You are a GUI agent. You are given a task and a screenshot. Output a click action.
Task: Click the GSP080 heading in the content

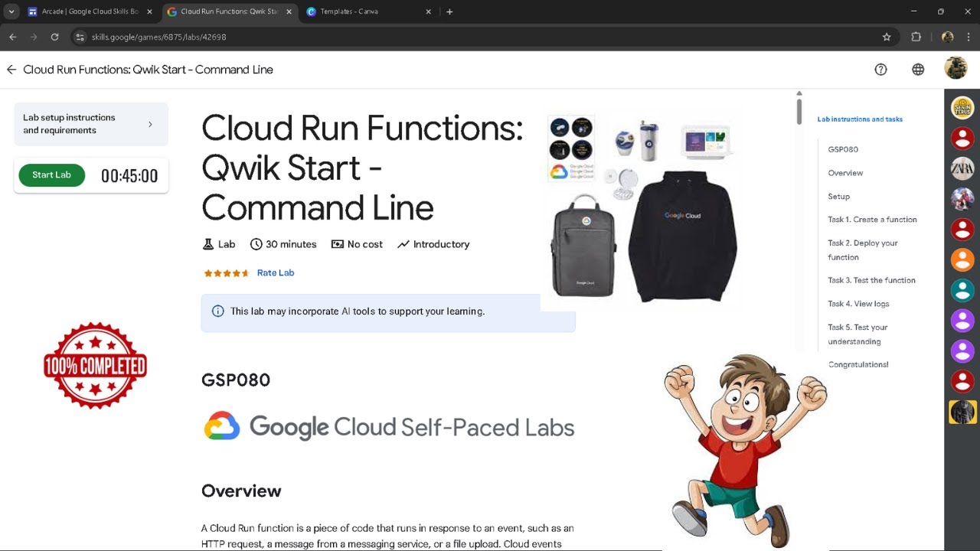click(x=236, y=380)
